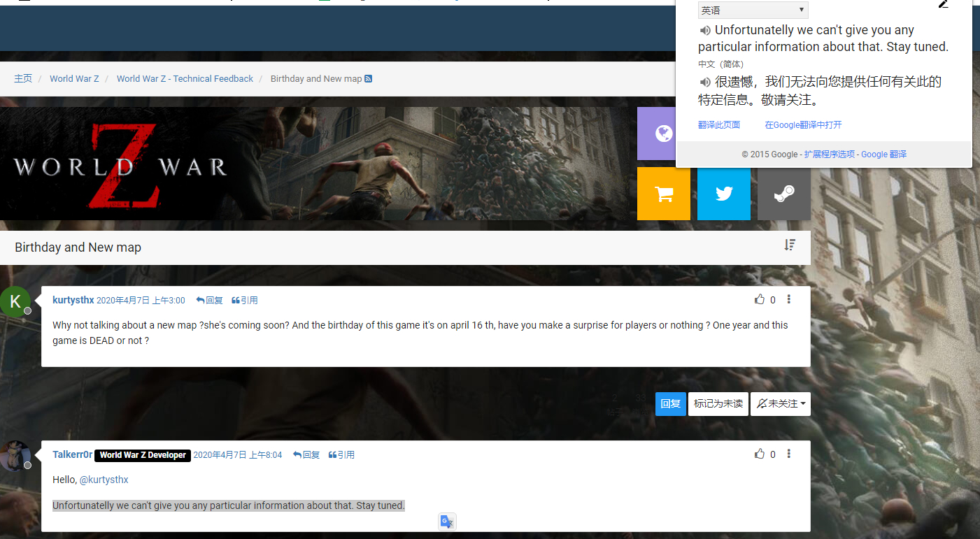Open the more options menu on kurtysthx's post
Viewport: 980px width, 539px height.
(789, 299)
